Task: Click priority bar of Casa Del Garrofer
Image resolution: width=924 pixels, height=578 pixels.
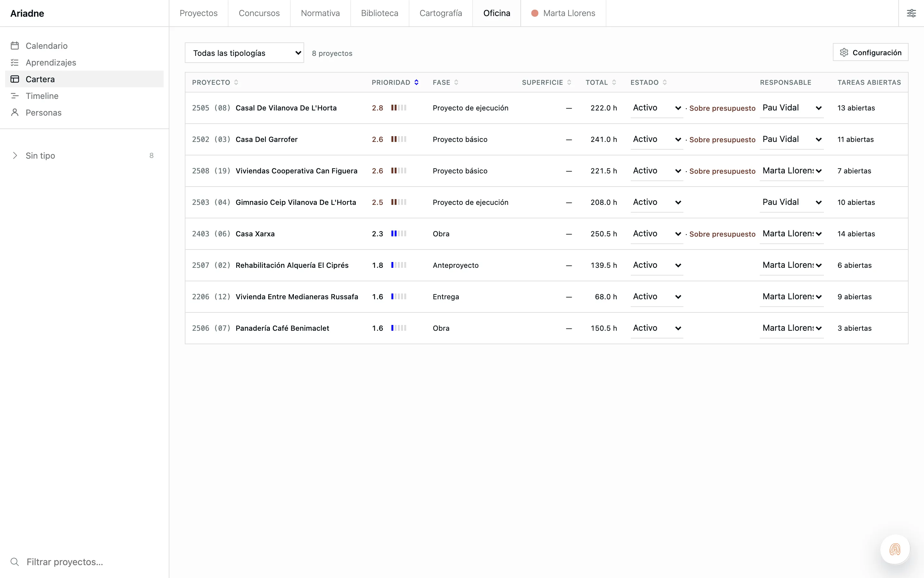Action: point(398,139)
